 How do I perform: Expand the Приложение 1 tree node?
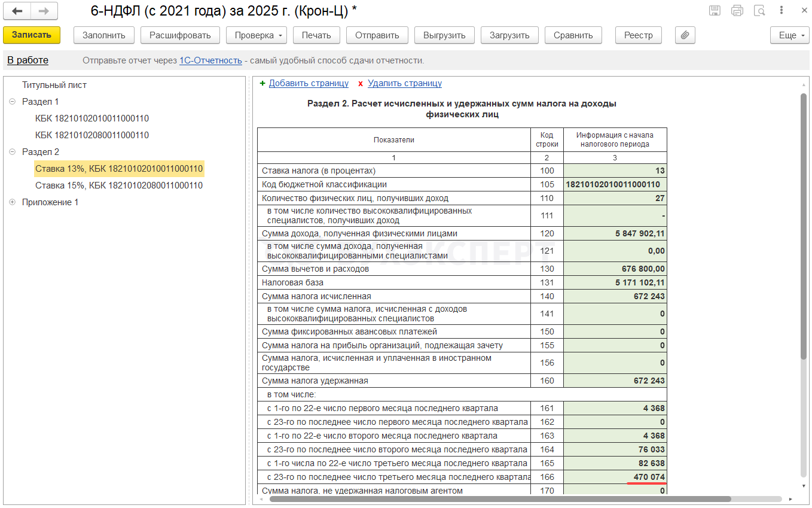point(13,202)
